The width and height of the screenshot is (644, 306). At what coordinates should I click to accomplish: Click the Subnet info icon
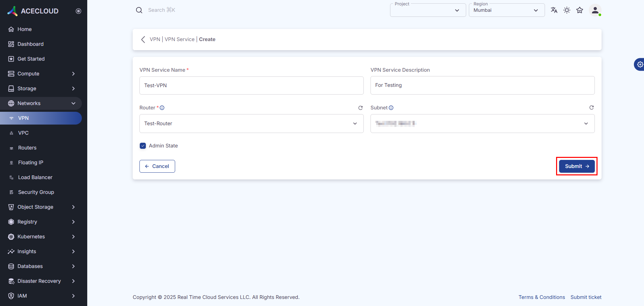coord(391,108)
